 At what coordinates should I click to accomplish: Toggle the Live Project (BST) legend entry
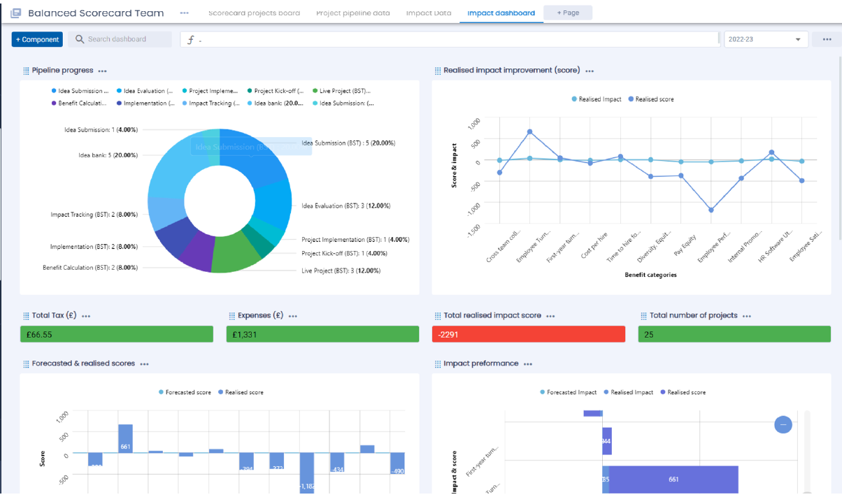point(342,91)
